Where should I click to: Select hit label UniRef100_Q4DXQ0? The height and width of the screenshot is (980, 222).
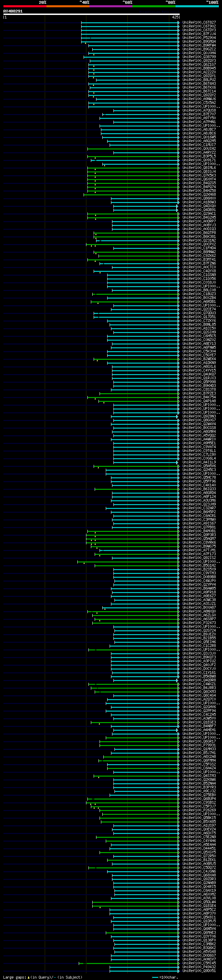(199, 206)
